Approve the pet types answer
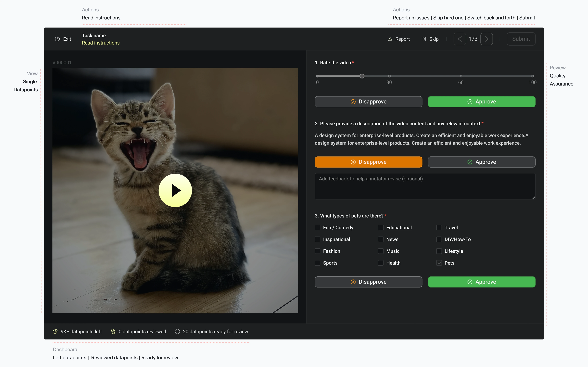 (481, 282)
